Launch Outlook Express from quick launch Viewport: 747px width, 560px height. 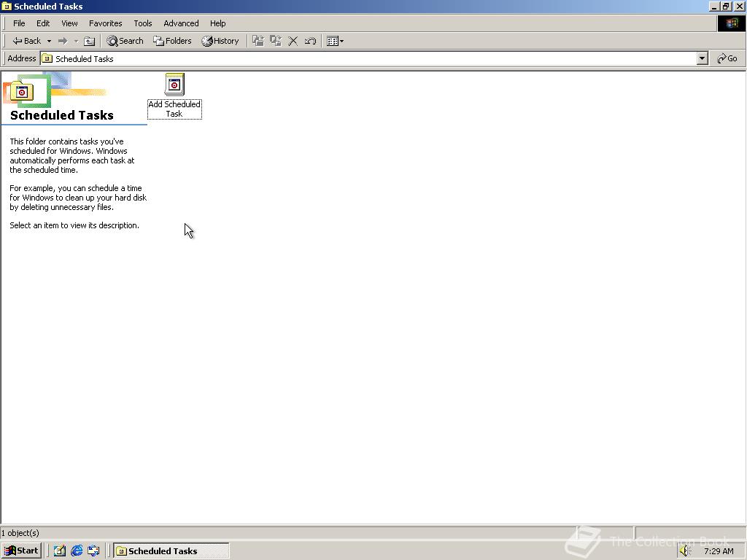(x=93, y=551)
